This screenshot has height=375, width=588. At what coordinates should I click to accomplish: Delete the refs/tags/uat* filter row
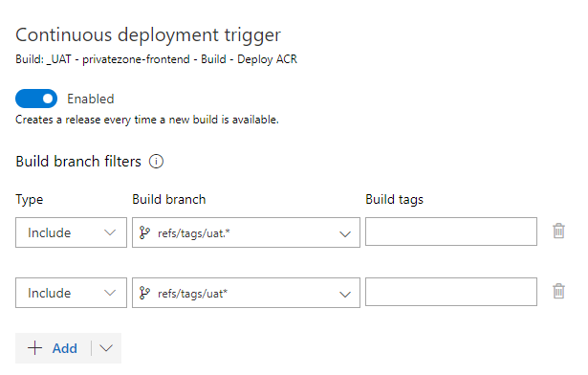click(x=558, y=291)
